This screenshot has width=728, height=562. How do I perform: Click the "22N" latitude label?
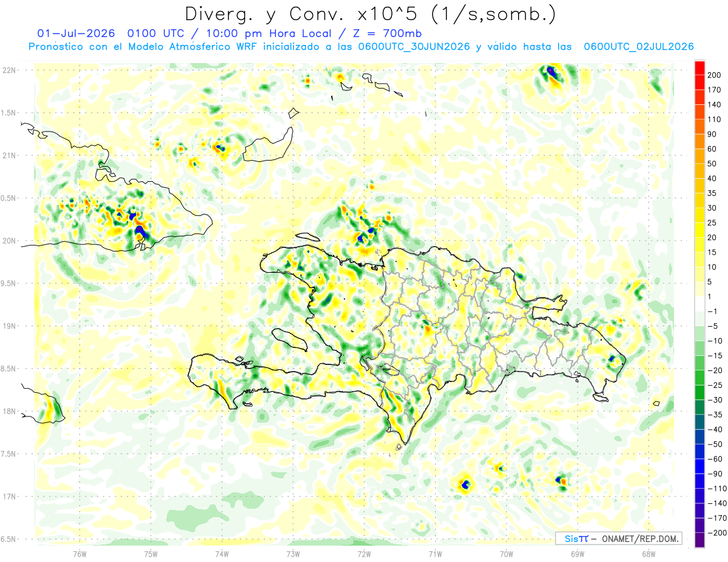(x=8, y=70)
